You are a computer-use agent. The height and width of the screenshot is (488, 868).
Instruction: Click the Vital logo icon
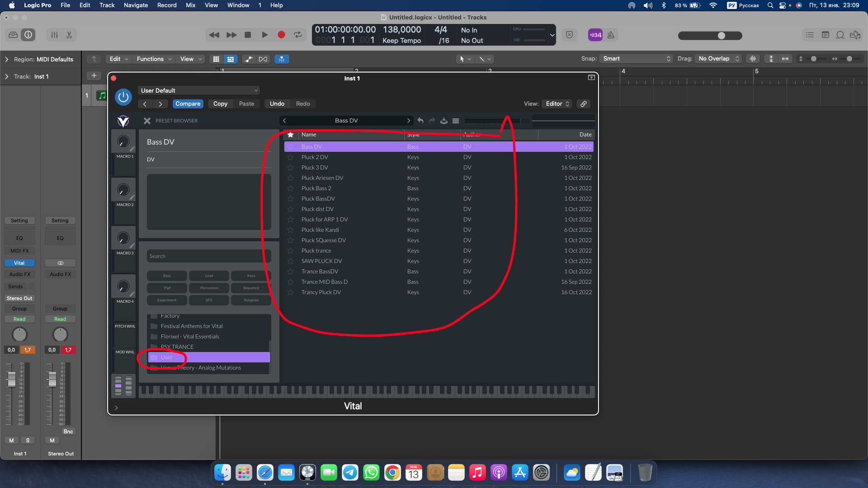[123, 121]
